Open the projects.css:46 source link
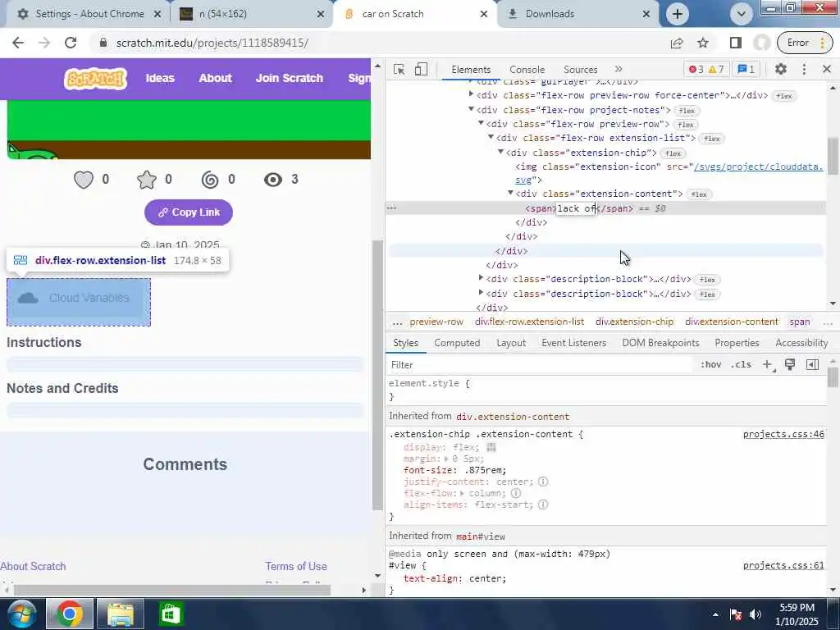 (783, 435)
